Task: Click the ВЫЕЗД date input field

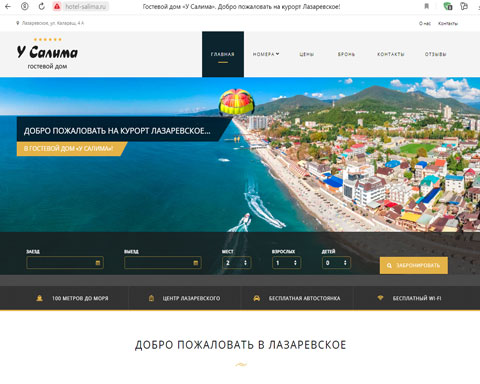Action: pyautogui.click(x=163, y=263)
